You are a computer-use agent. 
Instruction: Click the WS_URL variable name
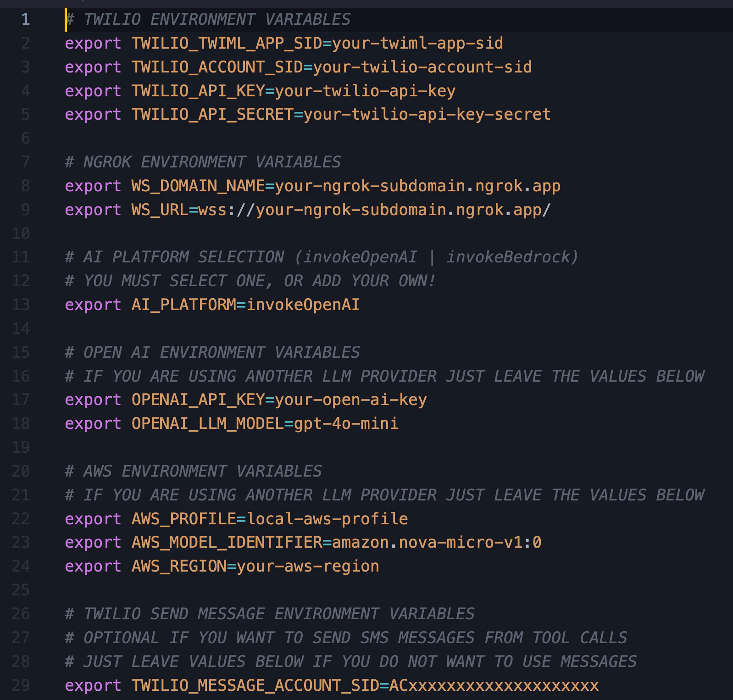160,210
